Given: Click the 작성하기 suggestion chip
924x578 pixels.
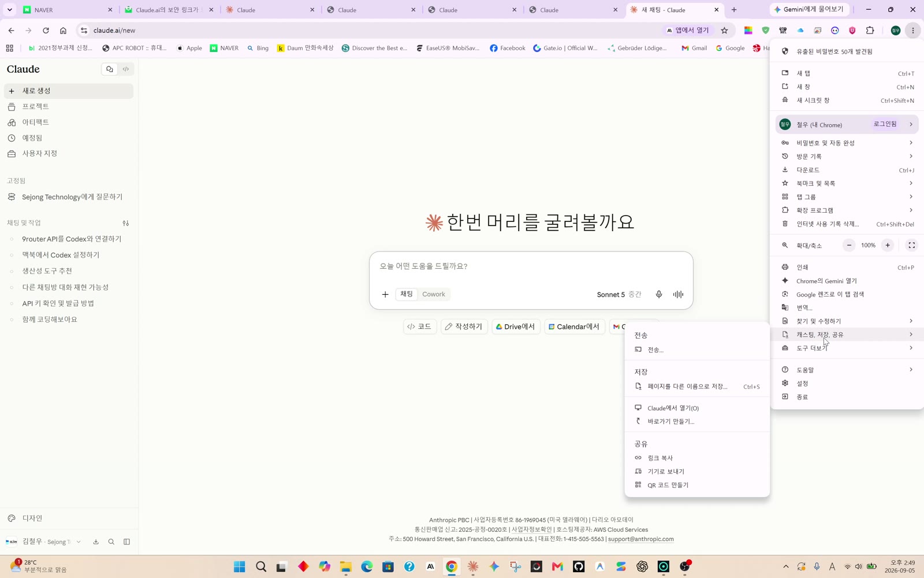Looking at the screenshot, I should [x=464, y=327].
